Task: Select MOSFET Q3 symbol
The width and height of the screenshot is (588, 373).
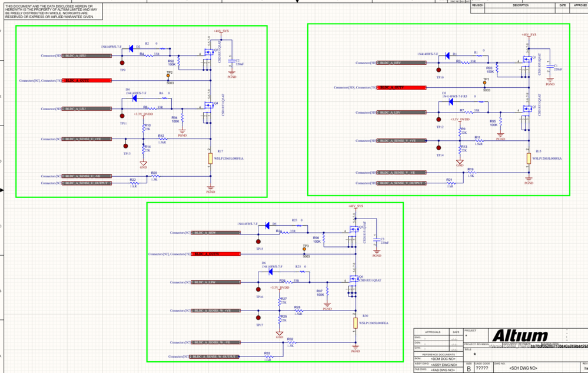Action: pos(527,109)
